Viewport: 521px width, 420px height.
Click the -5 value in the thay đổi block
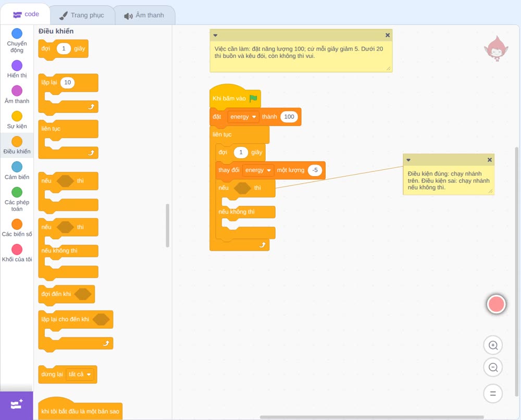(x=315, y=170)
